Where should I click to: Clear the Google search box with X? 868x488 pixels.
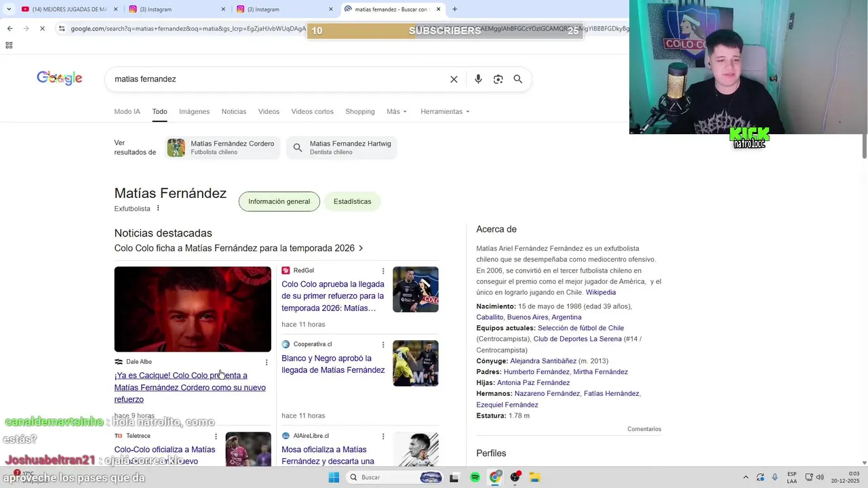tap(454, 79)
